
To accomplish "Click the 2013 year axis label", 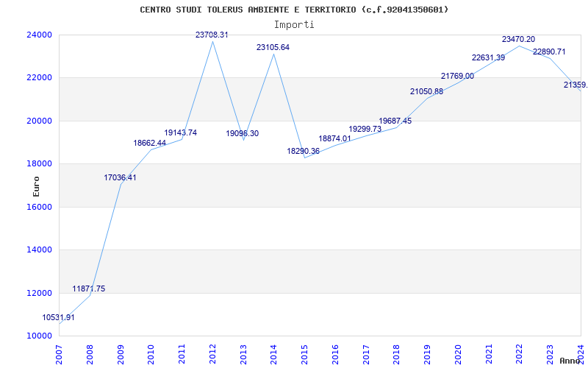I will coord(243,355).
